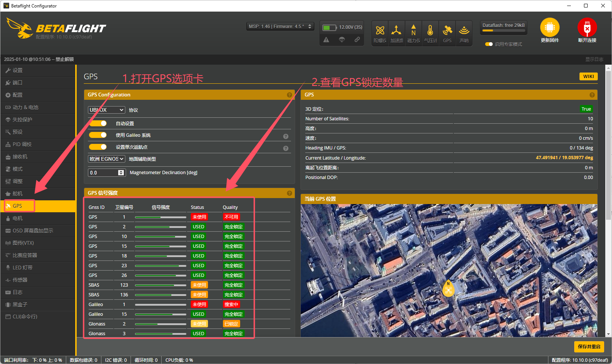612x364 pixels.
Task: Open the 舵机 (Servos) tab
Action: point(38,194)
